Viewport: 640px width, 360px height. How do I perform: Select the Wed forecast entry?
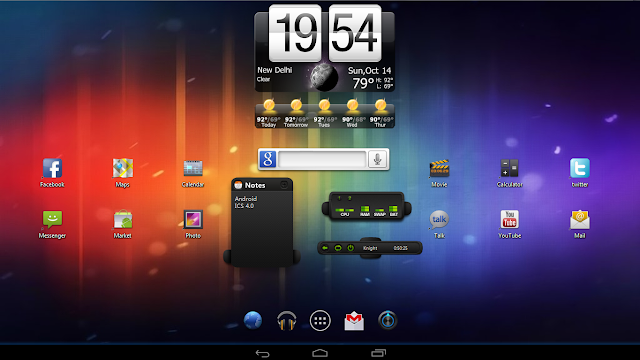353,114
